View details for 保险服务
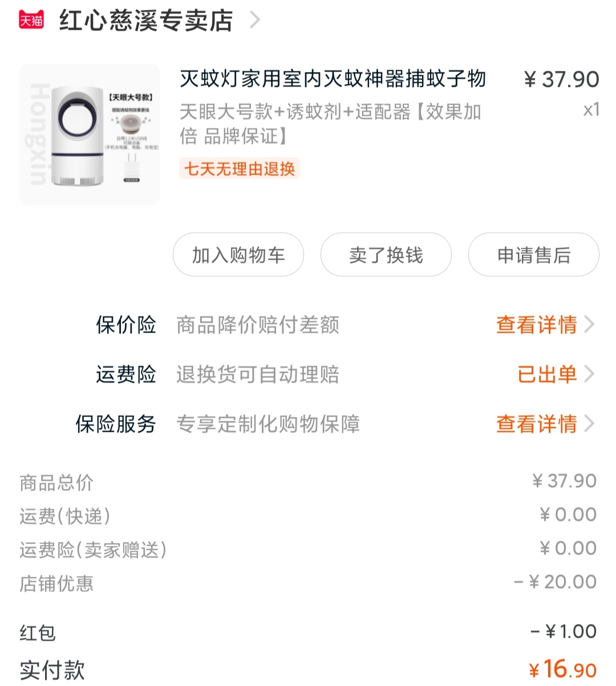Viewport: 616px width, 686px height. [x=536, y=424]
